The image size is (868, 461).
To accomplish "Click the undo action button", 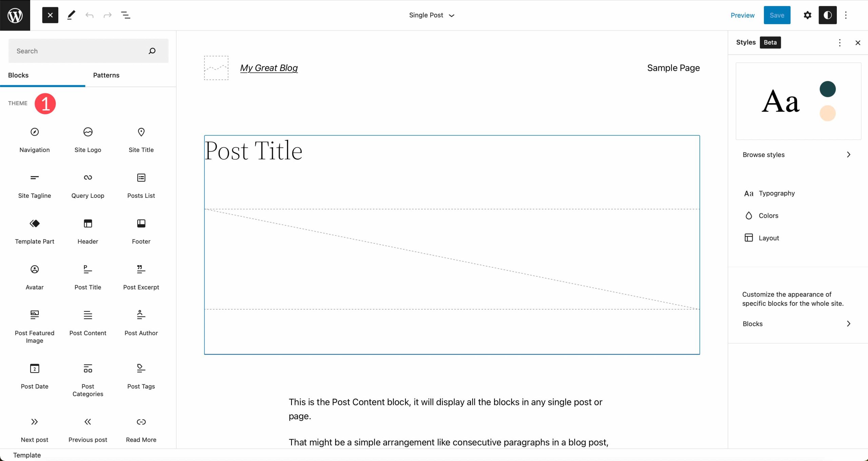I will [x=90, y=15].
